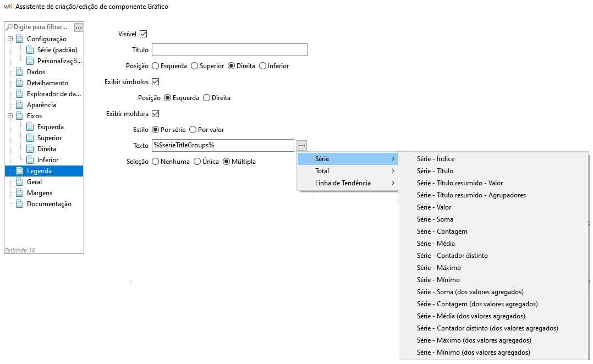Click the Geral page icon in tree

coord(20,182)
